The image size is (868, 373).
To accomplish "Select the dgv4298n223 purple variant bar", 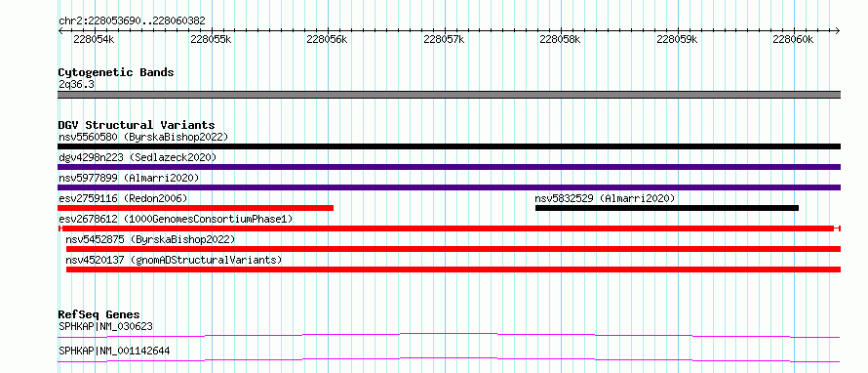I will tap(449, 167).
